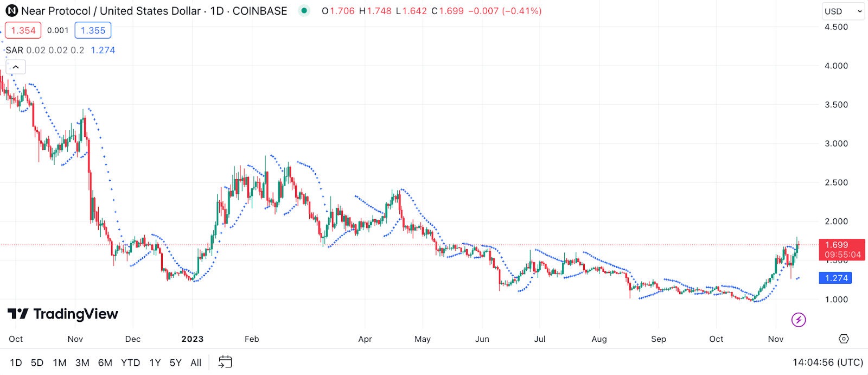Image resolution: width=868 pixels, height=375 pixels.
Task: Select the 1Y time range
Action: coord(155,363)
